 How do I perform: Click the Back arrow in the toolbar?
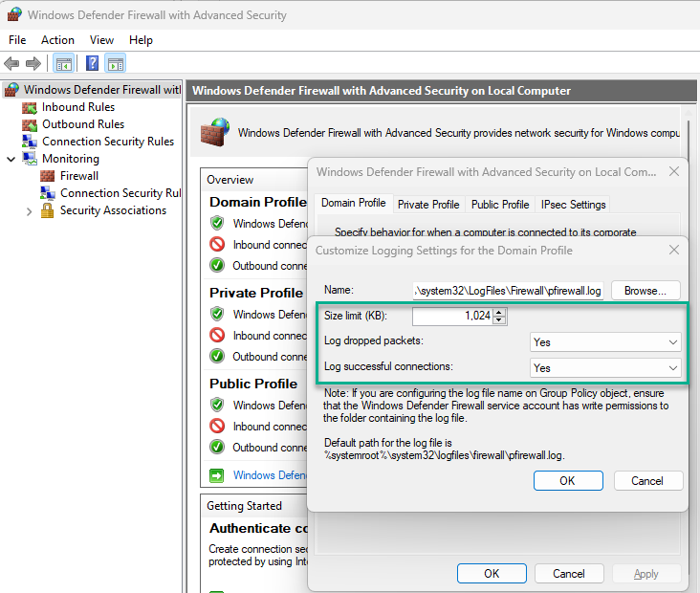11,64
